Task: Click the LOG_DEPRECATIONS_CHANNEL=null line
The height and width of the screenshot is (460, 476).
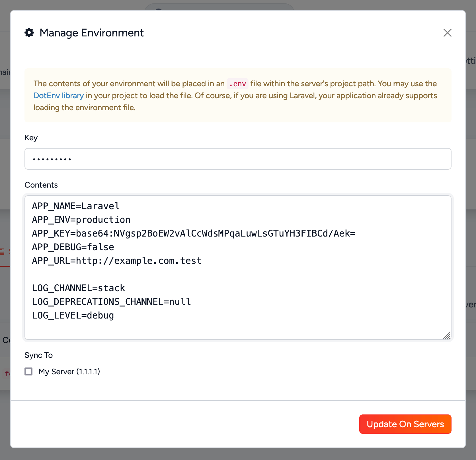Action: click(x=111, y=301)
